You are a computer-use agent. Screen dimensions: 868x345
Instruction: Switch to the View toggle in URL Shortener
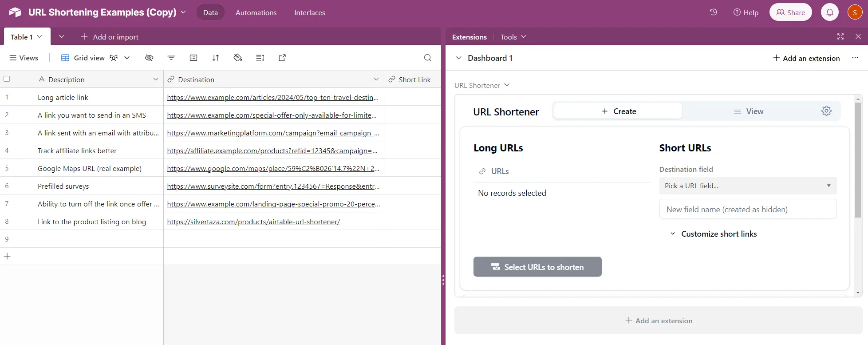748,111
